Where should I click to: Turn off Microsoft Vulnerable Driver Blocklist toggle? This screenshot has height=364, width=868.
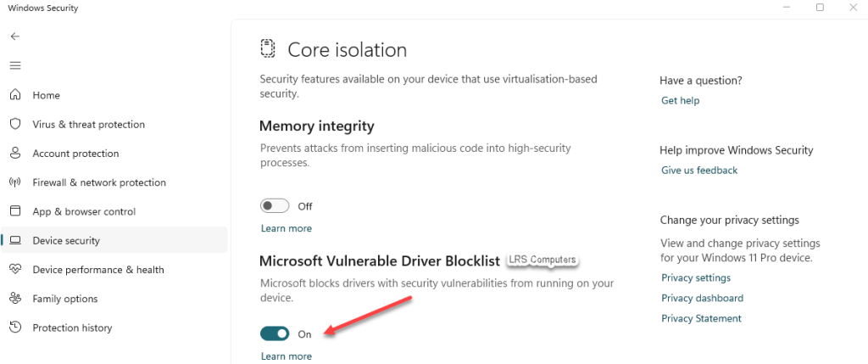point(275,334)
